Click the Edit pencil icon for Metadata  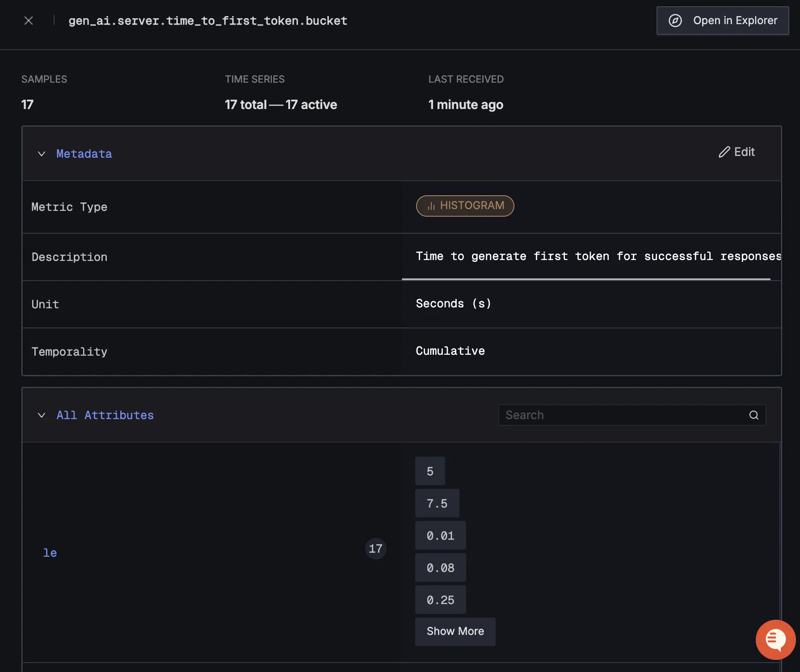pyautogui.click(x=724, y=152)
